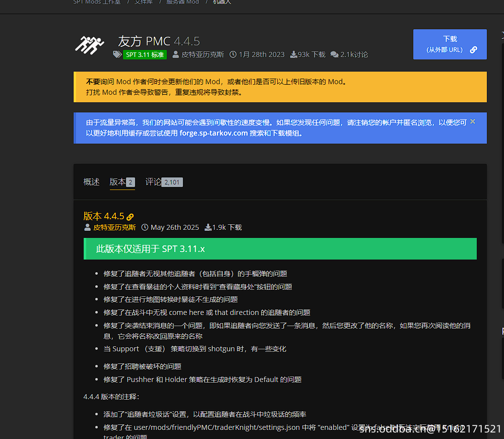This screenshot has width=504, height=439.
Task: Open version author 皮特亚历克斯 profile link
Action: 114,227
